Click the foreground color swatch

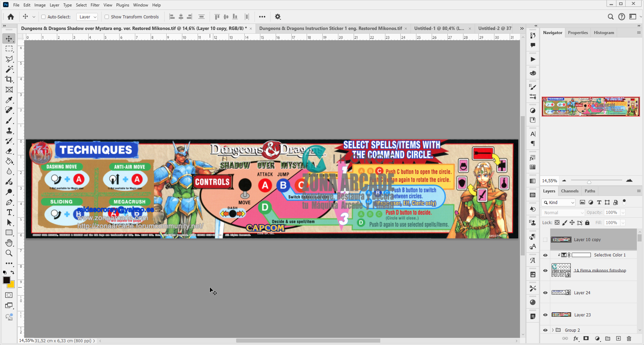pyautogui.click(x=6, y=280)
